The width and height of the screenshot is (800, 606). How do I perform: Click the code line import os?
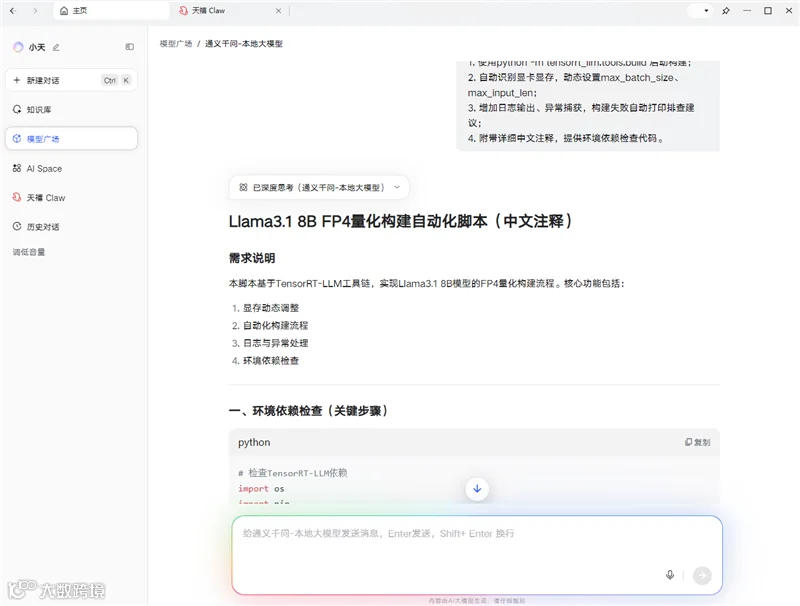(261, 489)
